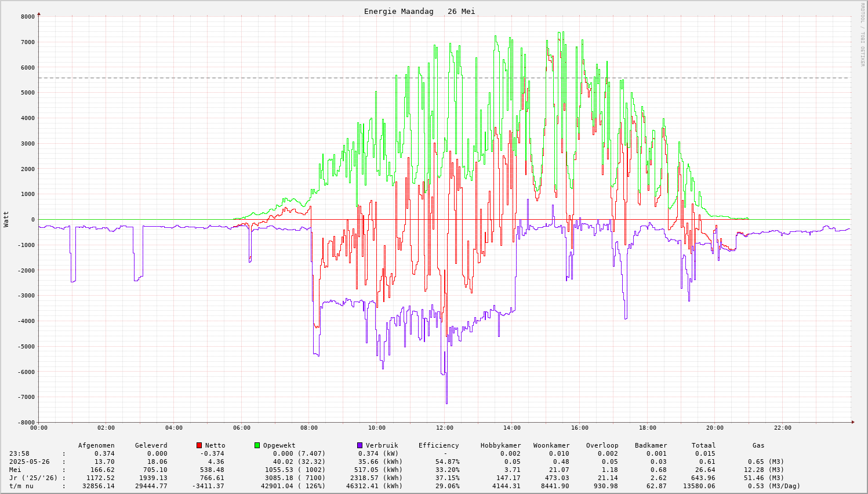Click the Efficiency column header
This screenshot has width=868, height=494.
point(438,445)
